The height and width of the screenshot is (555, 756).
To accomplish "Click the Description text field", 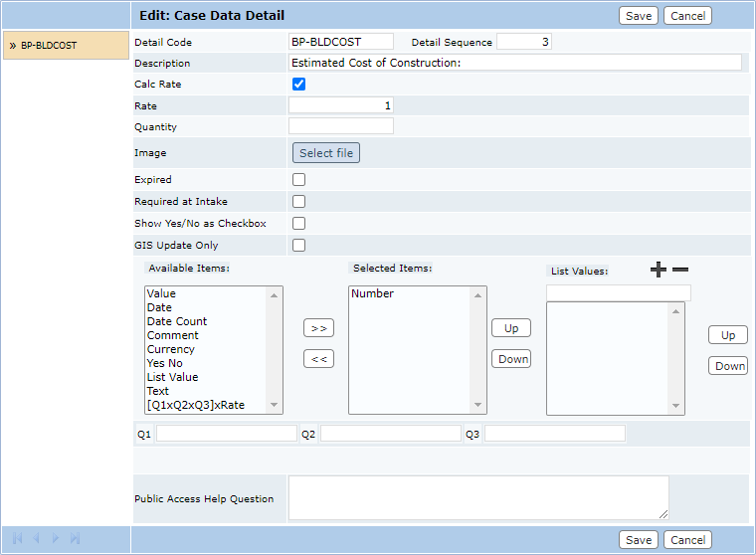I will (x=515, y=63).
